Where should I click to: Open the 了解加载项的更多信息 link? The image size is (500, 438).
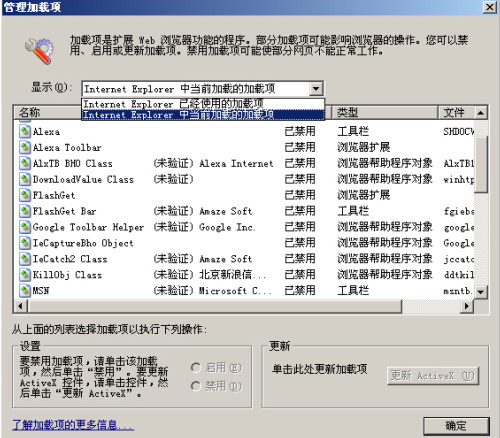(x=73, y=425)
